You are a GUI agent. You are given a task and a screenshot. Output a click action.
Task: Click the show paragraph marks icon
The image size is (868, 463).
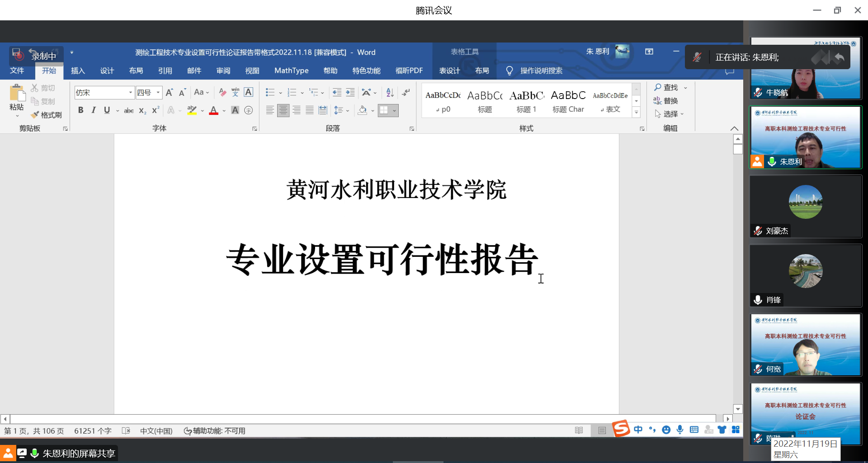coord(406,93)
